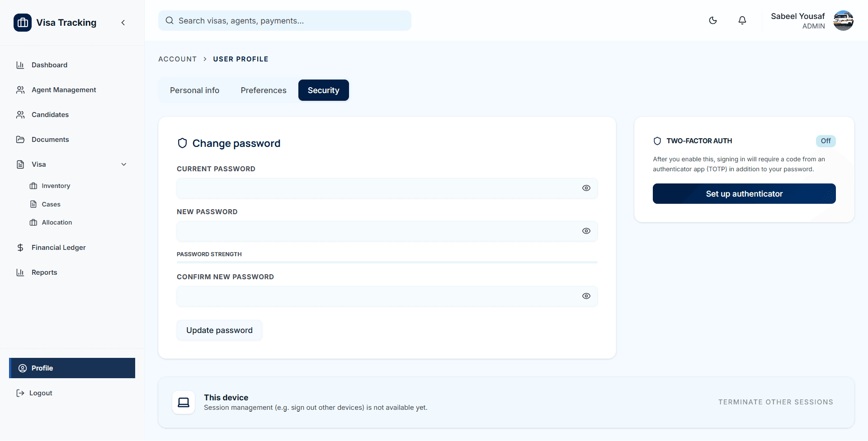Click the Logout arrow icon
The image size is (868, 441).
coord(20,393)
